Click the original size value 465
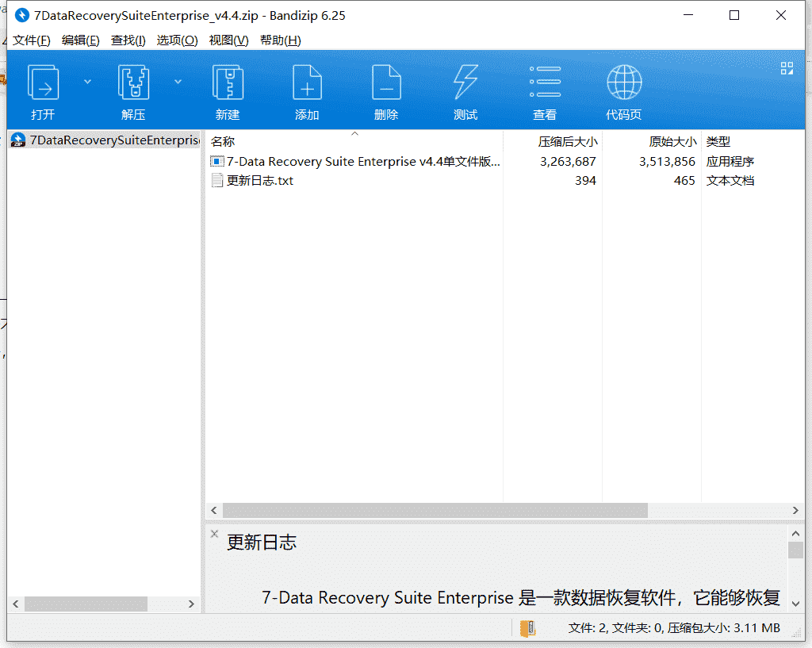 [x=684, y=181]
